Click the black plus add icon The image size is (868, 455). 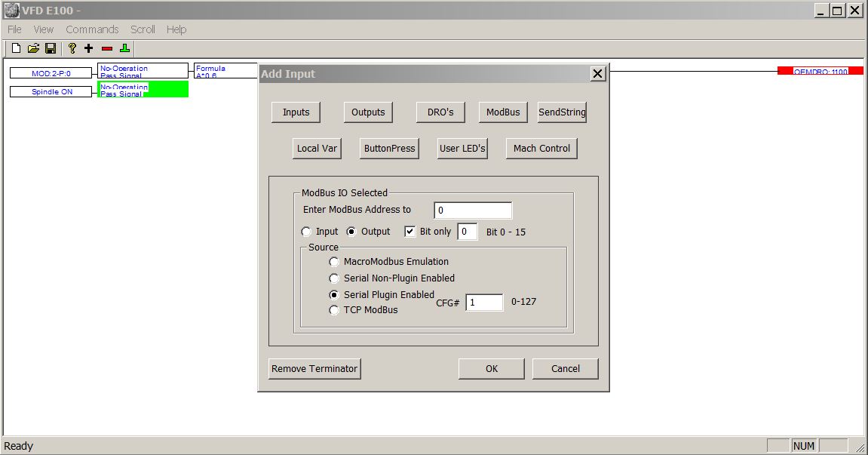tap(88, 49)
